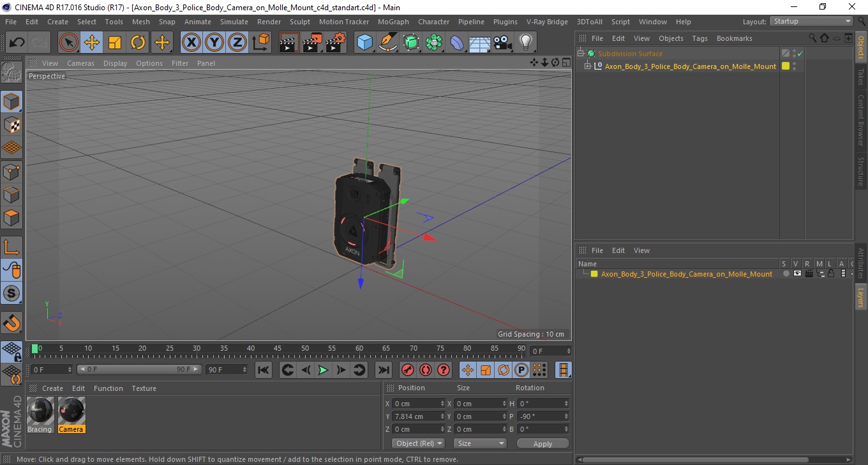Select the Scale tool

tap(115, 43)
